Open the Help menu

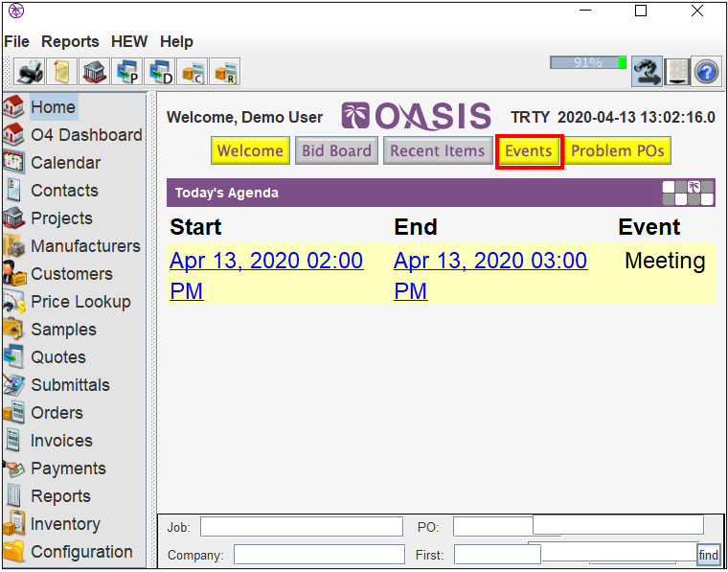click(x=176, y=42)
